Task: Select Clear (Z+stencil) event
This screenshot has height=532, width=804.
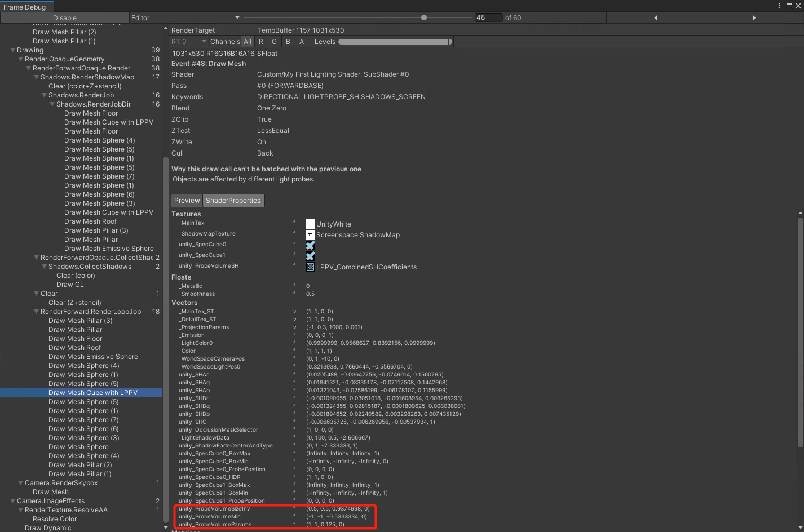Action: click(x=75, y=303)
